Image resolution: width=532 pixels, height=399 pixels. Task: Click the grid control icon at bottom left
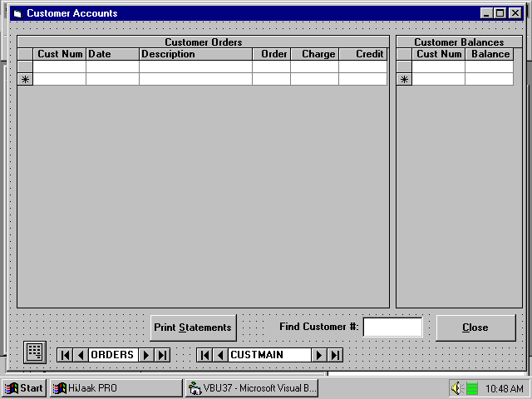point(34,352)
